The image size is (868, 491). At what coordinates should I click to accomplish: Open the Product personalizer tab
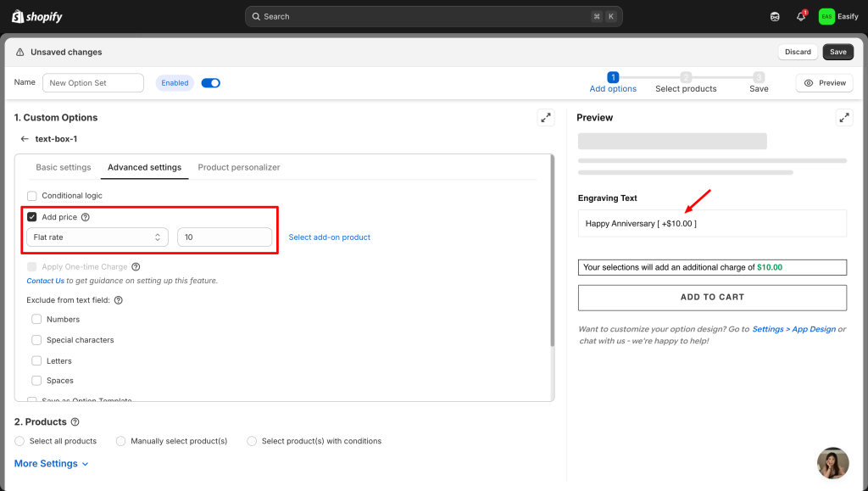click(239, 168)
